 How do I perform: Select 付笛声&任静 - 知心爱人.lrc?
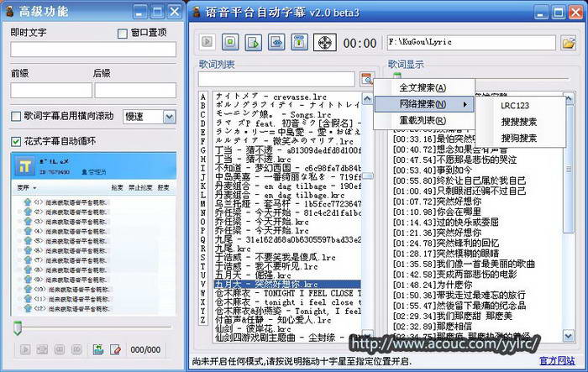(287, 320)
